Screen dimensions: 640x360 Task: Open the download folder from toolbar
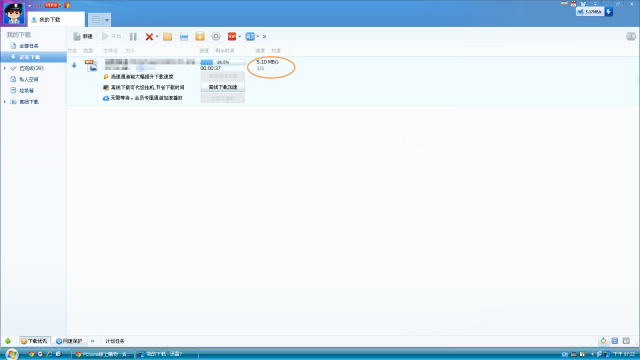167,36
